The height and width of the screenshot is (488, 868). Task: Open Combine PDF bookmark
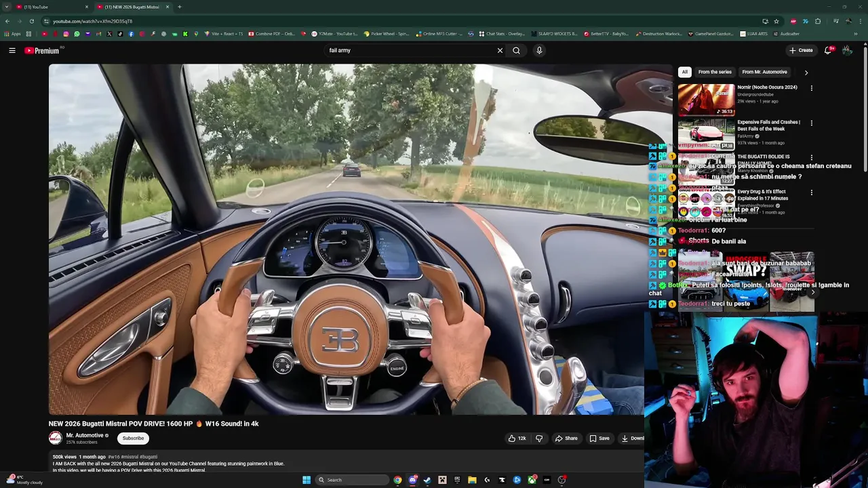coord(272,34)
